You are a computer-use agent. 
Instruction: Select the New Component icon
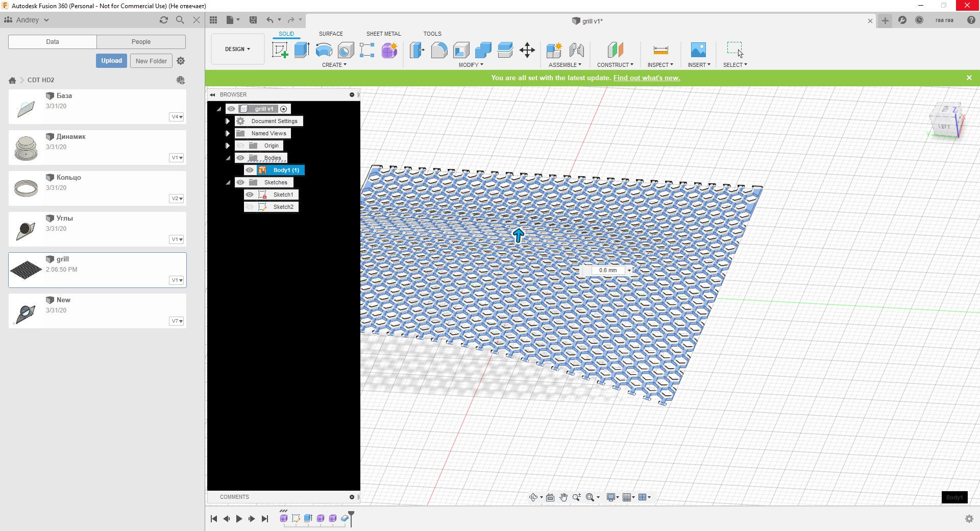click(554, 50)
